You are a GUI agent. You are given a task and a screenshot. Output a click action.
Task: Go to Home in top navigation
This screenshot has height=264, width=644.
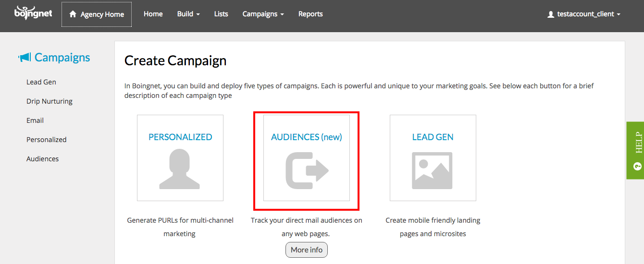point(153,14)
